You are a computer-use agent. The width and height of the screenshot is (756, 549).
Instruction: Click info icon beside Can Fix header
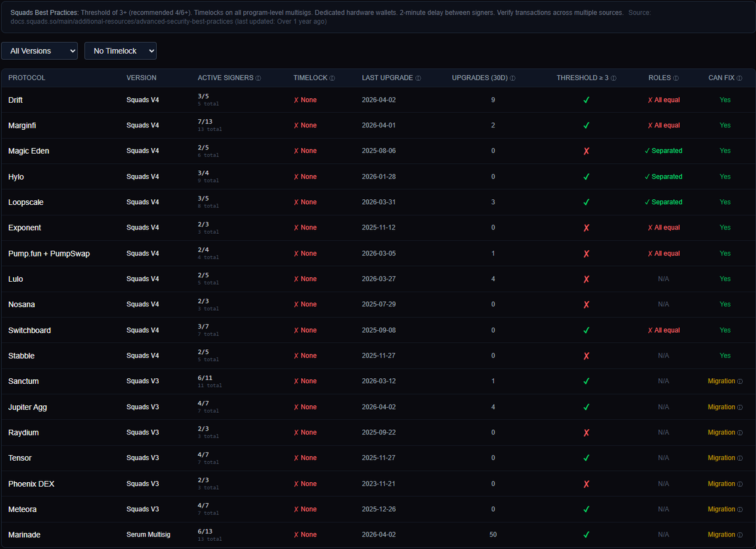click(740, 78)
